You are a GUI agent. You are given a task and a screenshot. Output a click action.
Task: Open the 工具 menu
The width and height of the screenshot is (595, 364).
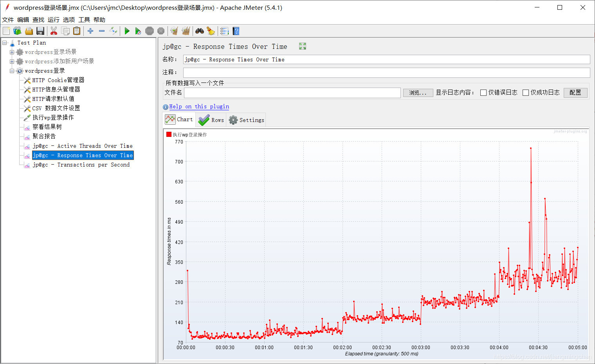[84, 20]
